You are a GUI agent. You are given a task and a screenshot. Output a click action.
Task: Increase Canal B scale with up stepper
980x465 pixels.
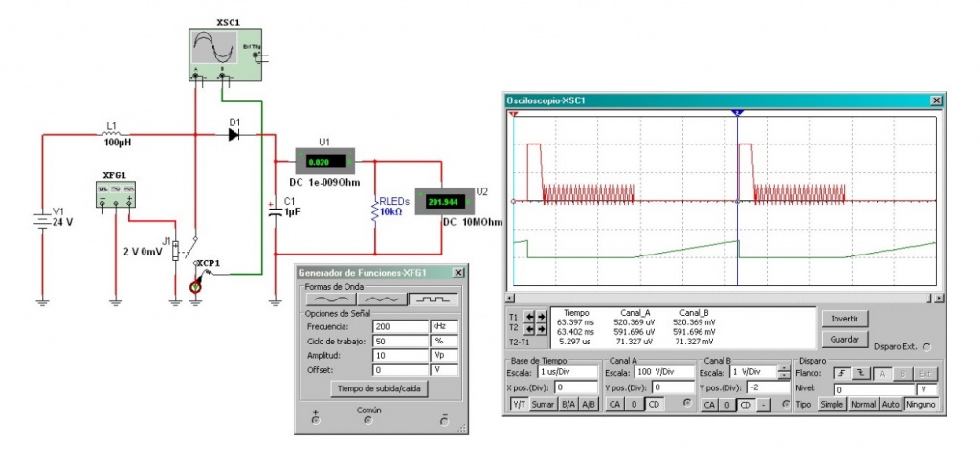785,369
